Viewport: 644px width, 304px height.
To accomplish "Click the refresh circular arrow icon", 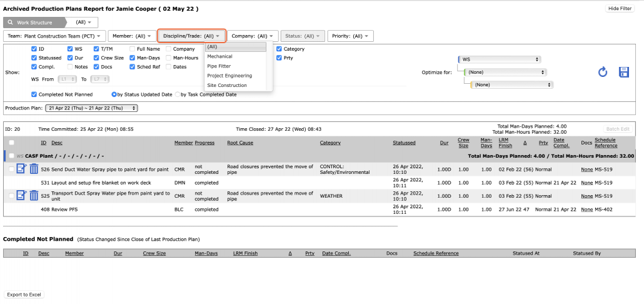I will click(x=602, y=73).
